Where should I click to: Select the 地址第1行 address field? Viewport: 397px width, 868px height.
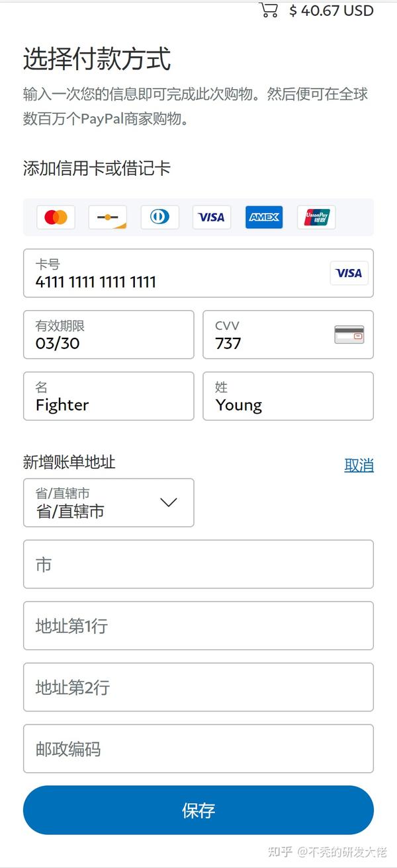[x=198, y=625]
